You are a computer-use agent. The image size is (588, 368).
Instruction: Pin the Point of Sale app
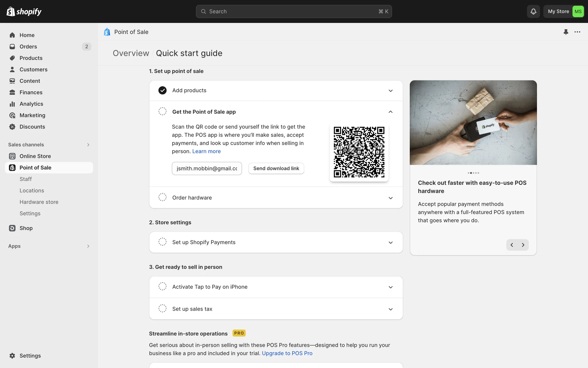[x=566, y=32]
